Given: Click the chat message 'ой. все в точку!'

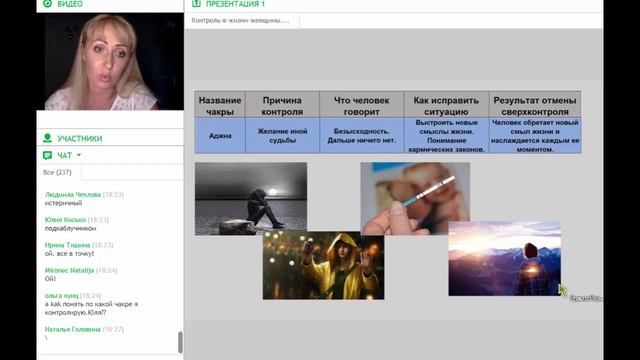Looking at the screenshot, I should click(x=69, y=253).
